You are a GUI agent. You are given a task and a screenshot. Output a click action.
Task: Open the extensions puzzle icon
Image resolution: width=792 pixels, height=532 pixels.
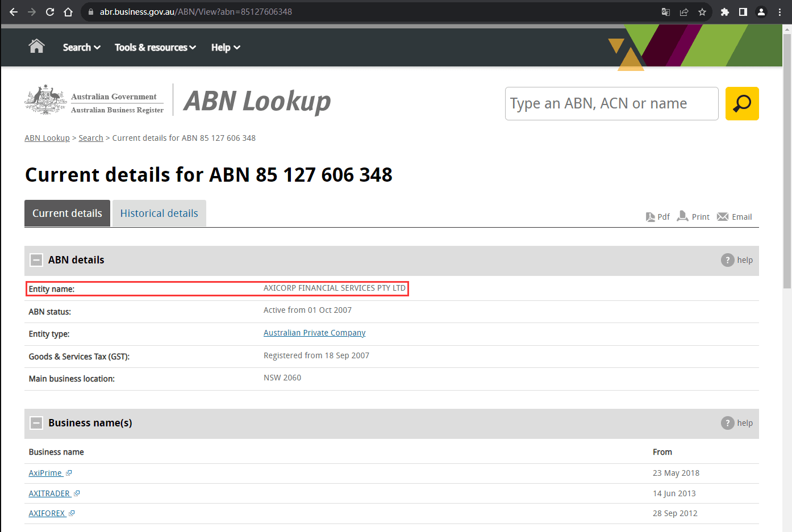[725, 12]
